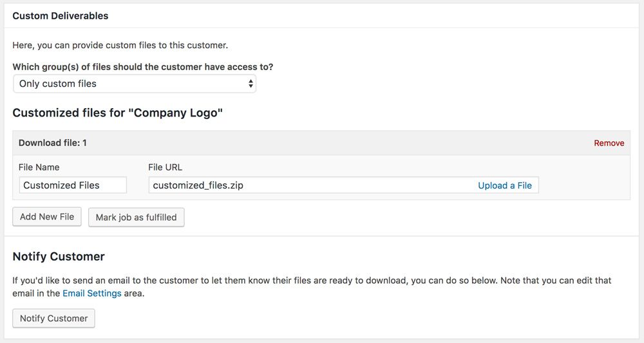Viewport: 644px width, 343px height.
Task: Open the Email Settings link
Action: click(x=91, y=293)
